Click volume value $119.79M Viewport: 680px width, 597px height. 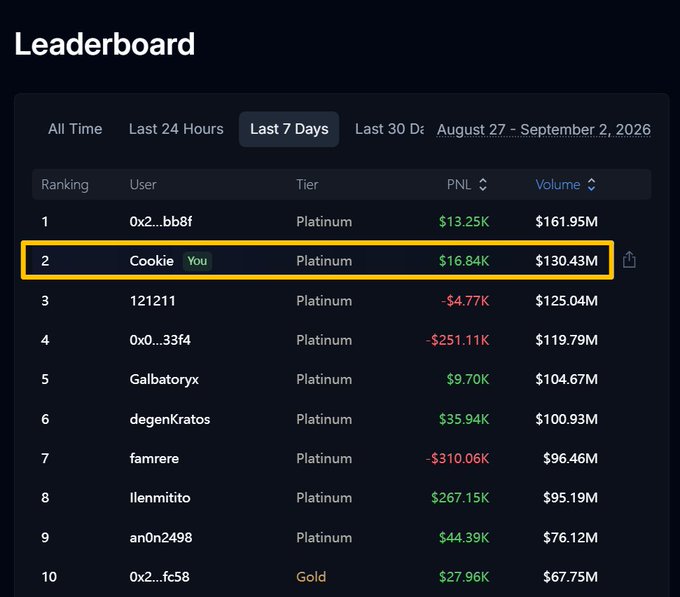coord(566,340)
